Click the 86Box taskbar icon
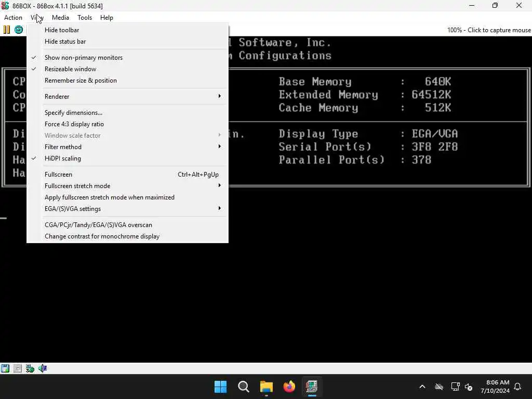532x399 pixels. coord(312,387)
